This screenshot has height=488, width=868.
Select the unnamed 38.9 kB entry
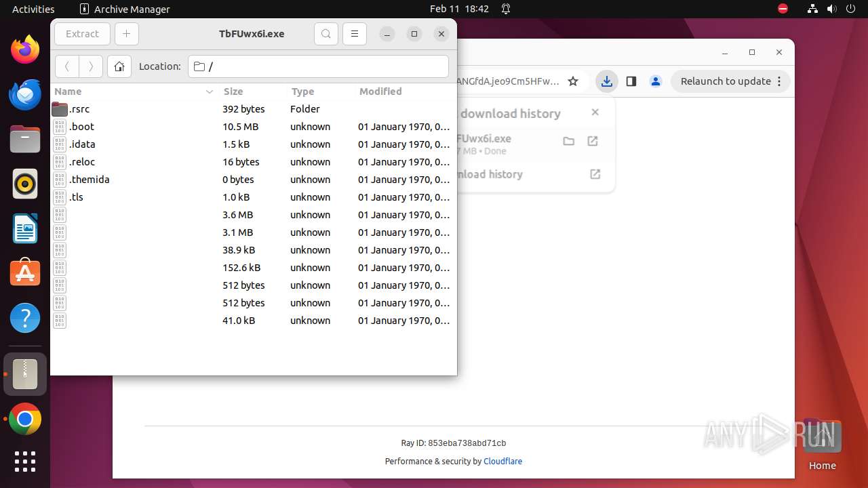pos(254,250)
